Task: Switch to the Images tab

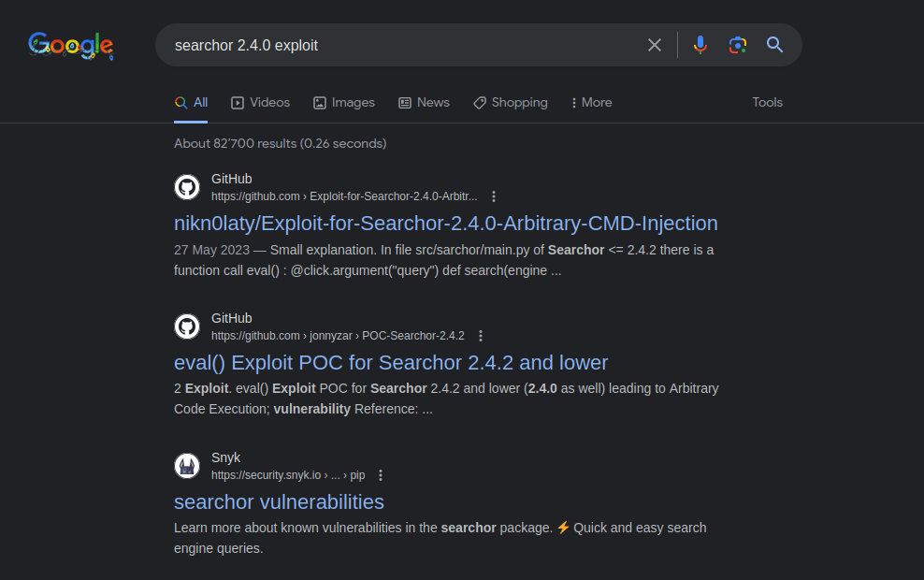Action: click(x=344, y=103)
